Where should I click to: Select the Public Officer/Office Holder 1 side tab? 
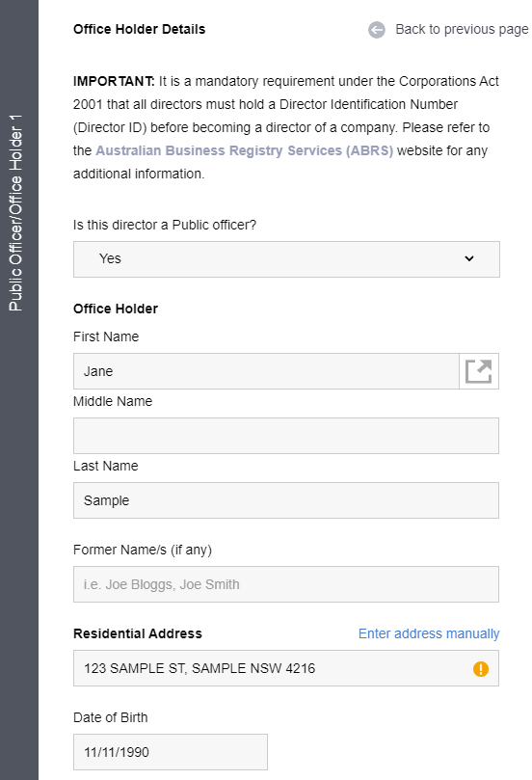click(x=15, y=213)
